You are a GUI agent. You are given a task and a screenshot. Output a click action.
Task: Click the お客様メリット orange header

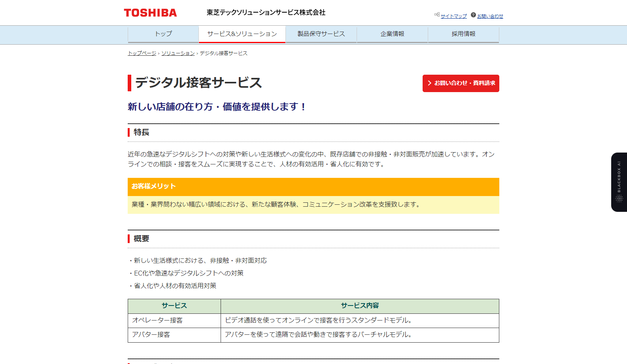point(313,187)
